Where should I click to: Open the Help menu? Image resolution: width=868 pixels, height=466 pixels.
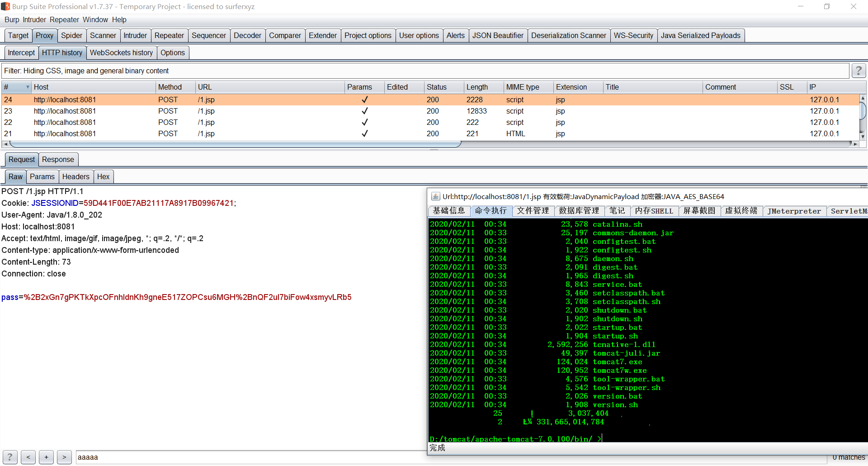(x=119, y=19)
